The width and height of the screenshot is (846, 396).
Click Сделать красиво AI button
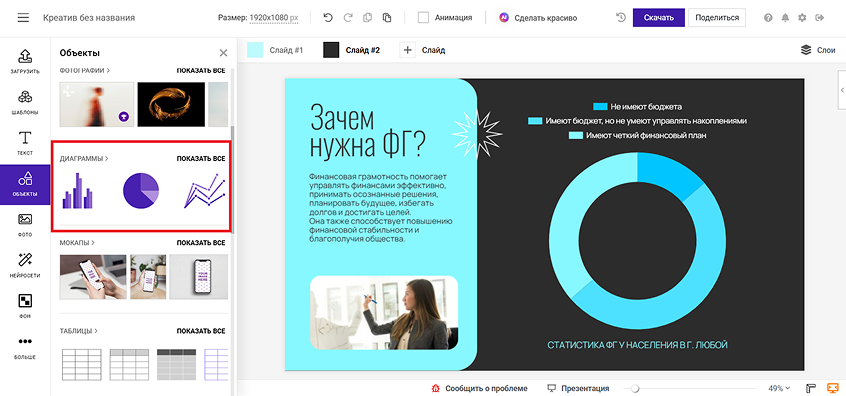coord(538,18)
